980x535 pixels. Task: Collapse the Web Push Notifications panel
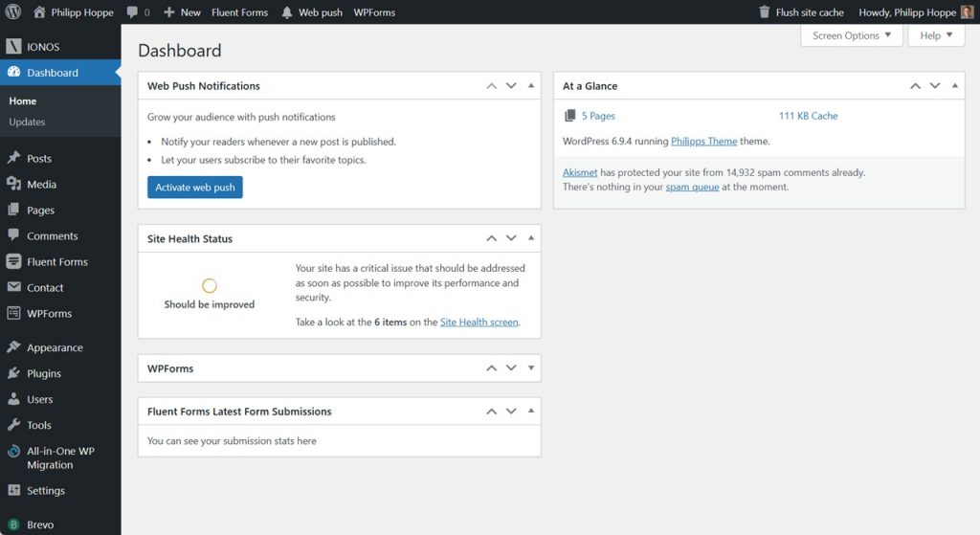[530, 85]
